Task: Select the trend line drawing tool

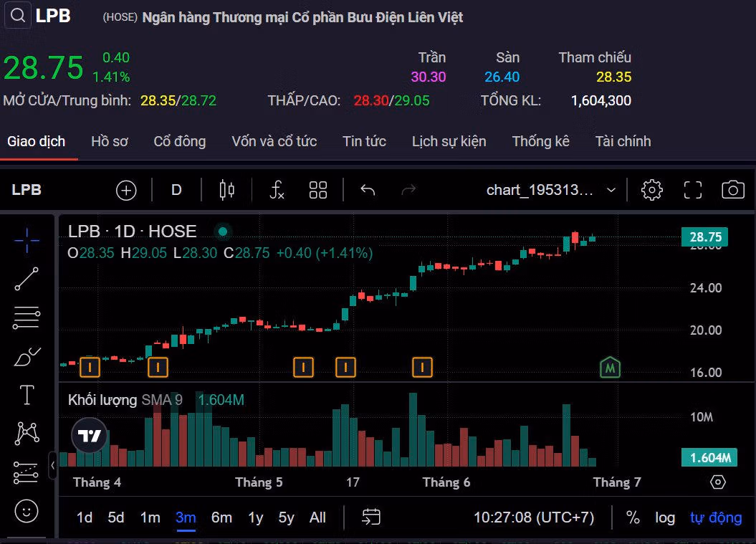Action: (x=27, y=279)
